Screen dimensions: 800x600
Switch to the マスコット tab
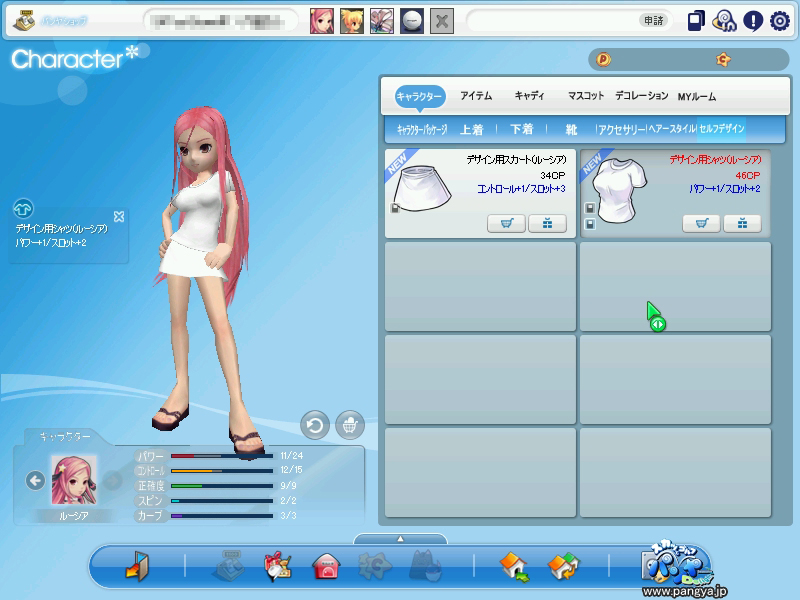point(586,96)
